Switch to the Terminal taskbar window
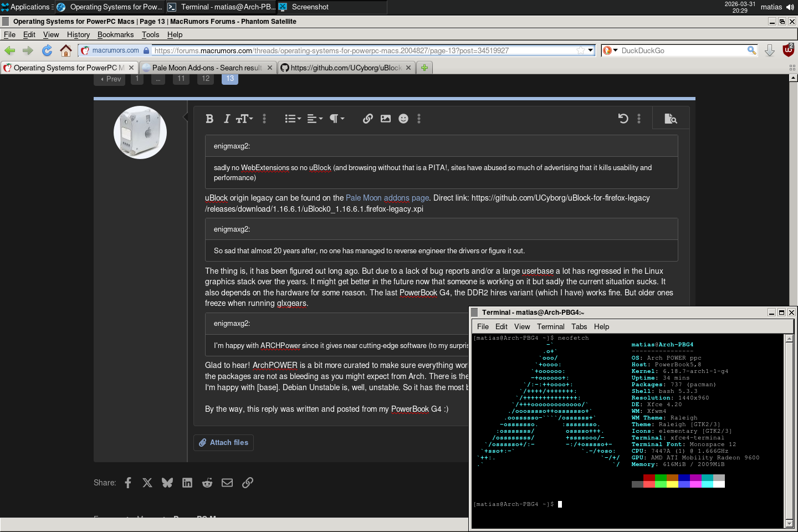Viewport: 798px width, 532px height. click(221, 7)
